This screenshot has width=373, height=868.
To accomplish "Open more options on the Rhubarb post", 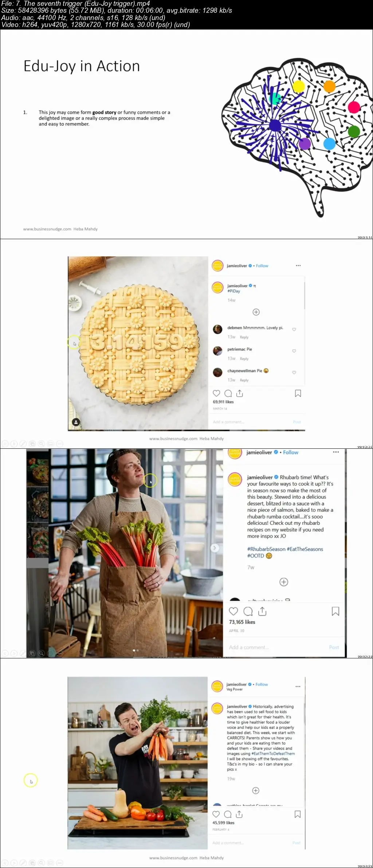I will (336, 452).
